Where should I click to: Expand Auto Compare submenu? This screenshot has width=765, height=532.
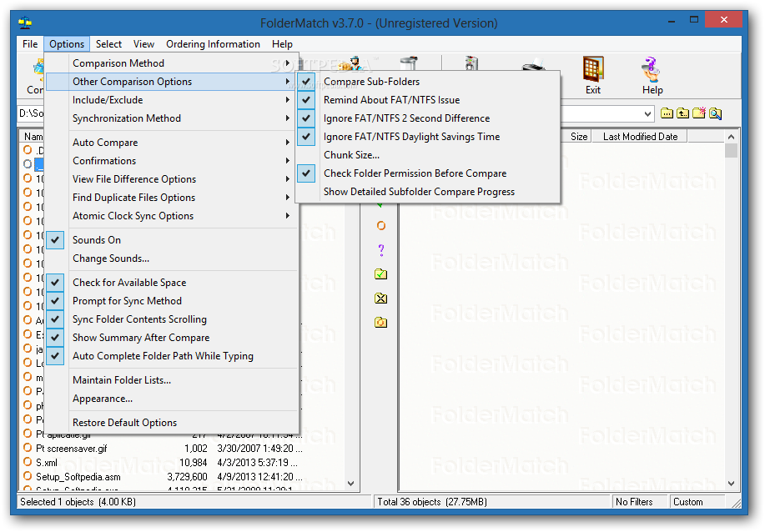click(172, 143)
